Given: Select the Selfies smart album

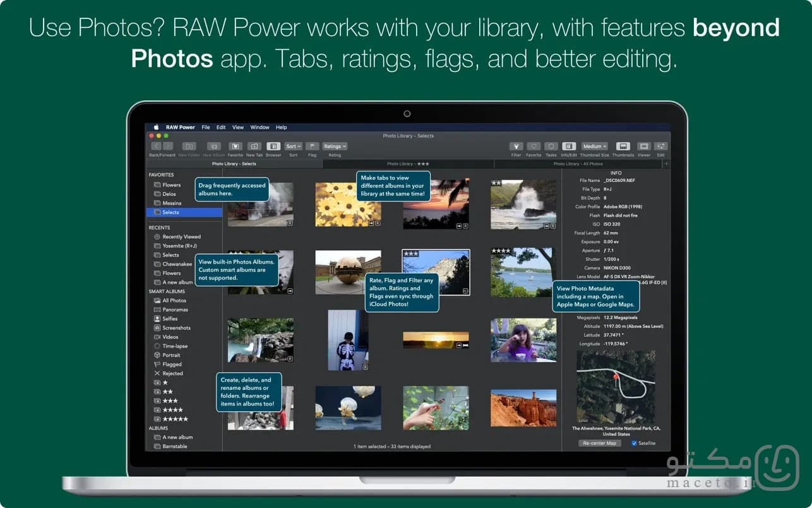Looking at the screenshot, I should [x=166, y=319].
